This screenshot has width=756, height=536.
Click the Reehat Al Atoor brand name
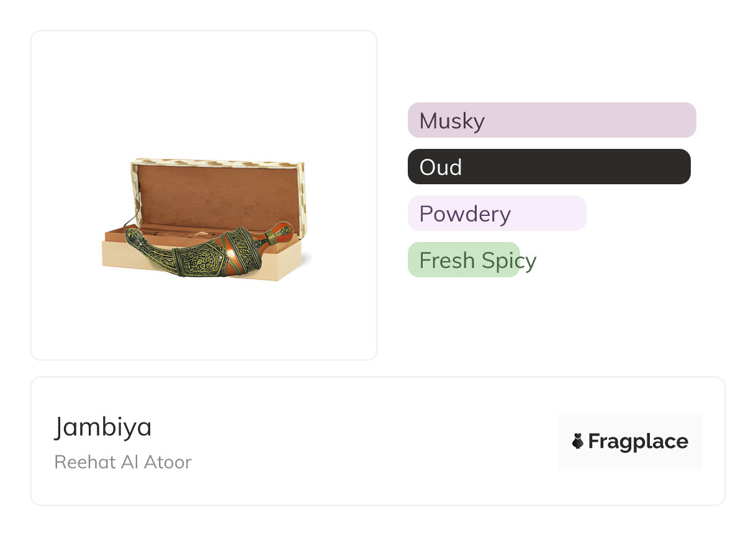123,462
